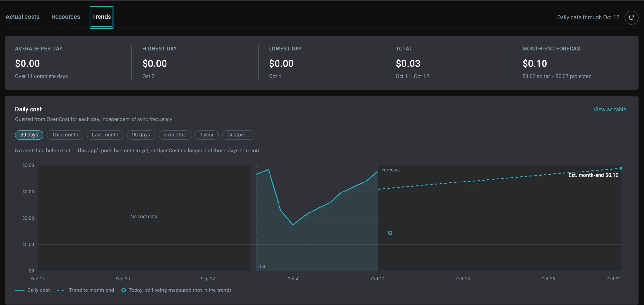Choose the This month range
The width and height of the screenshot is (644, 305).
click(65, 135)
